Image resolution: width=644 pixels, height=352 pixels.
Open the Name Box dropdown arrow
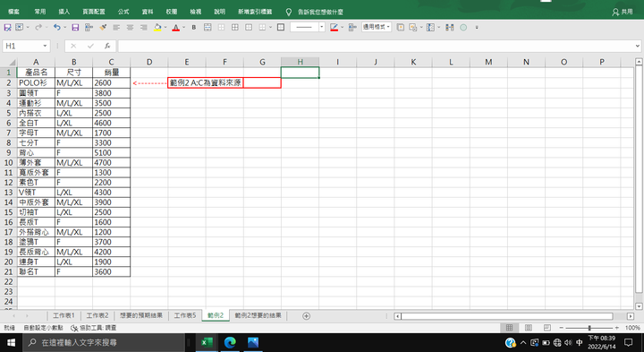coord(45,46)
